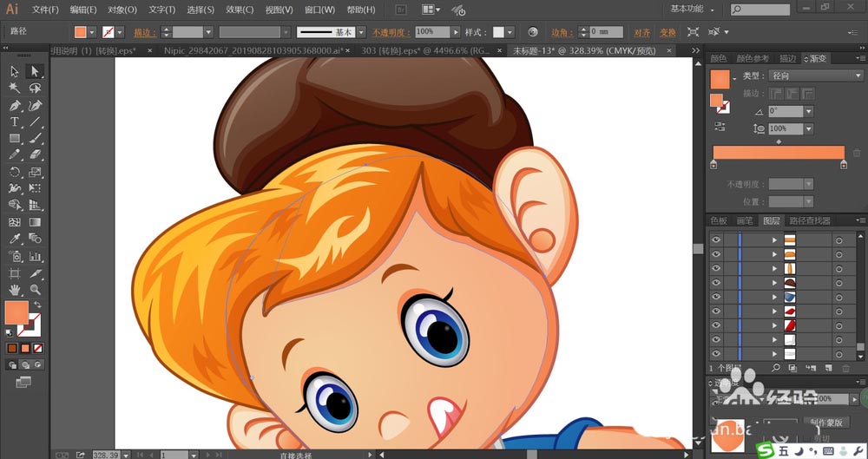Expand the blue thumbnail layer
Viewport: 868px width, 459px height.
point(774,298)
